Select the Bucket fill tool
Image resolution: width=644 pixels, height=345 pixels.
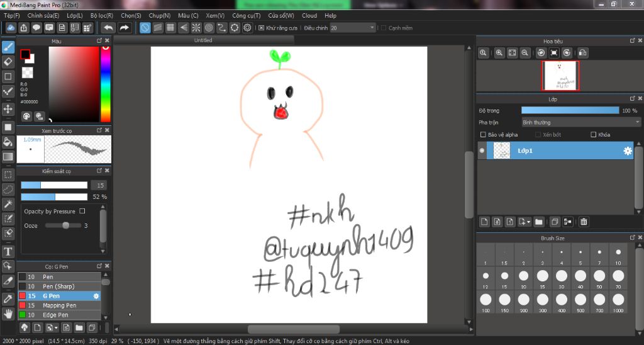[8, 142]
